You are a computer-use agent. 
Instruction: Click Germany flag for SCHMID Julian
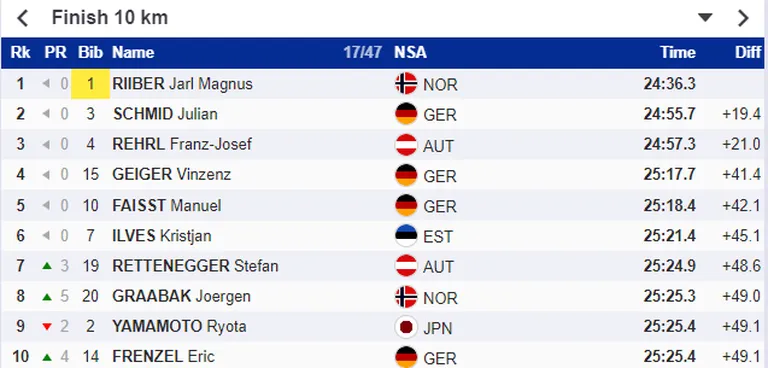[406, 114]
